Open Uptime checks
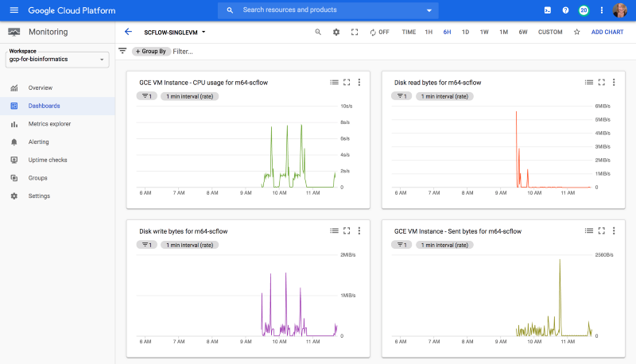Image resolution: width=636 pixels, height=364 pixels. click(57, 160)
